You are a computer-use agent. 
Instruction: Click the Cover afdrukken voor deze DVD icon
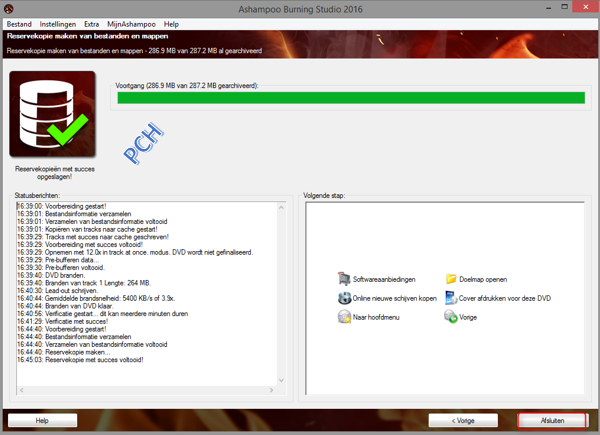click(x=451, y=298)
